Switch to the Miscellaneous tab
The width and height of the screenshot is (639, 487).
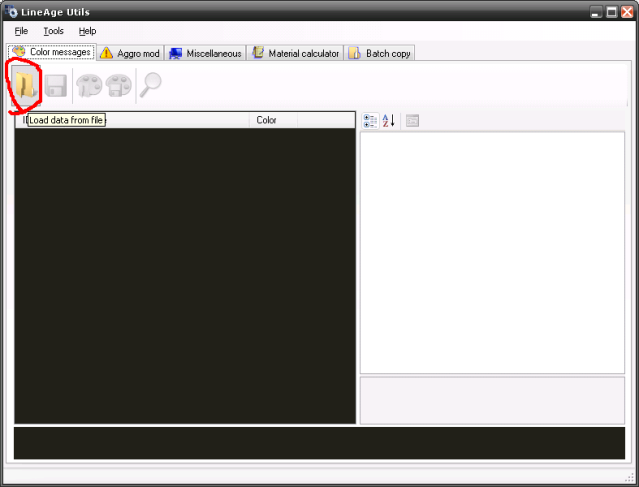point(206,53)
